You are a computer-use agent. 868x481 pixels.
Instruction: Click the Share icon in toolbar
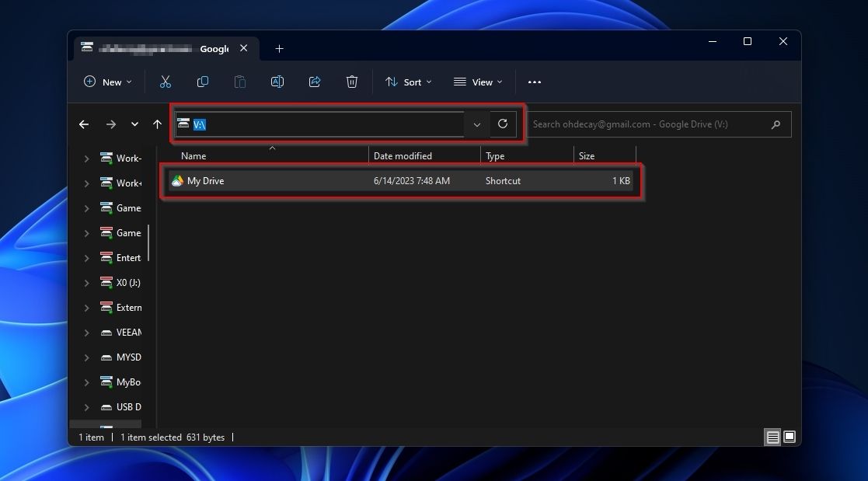click(x=315, y=82)
